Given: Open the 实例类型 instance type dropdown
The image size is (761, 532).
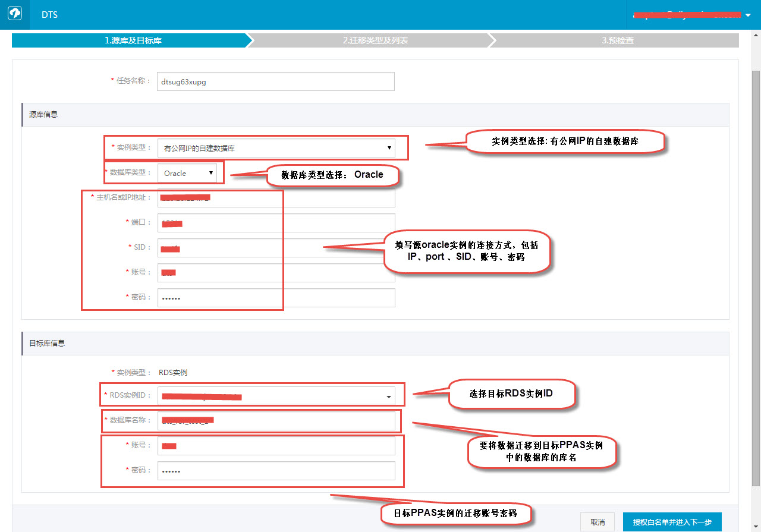Looking at the screenshot, I should pyautogui.click(x=389, y=147).
